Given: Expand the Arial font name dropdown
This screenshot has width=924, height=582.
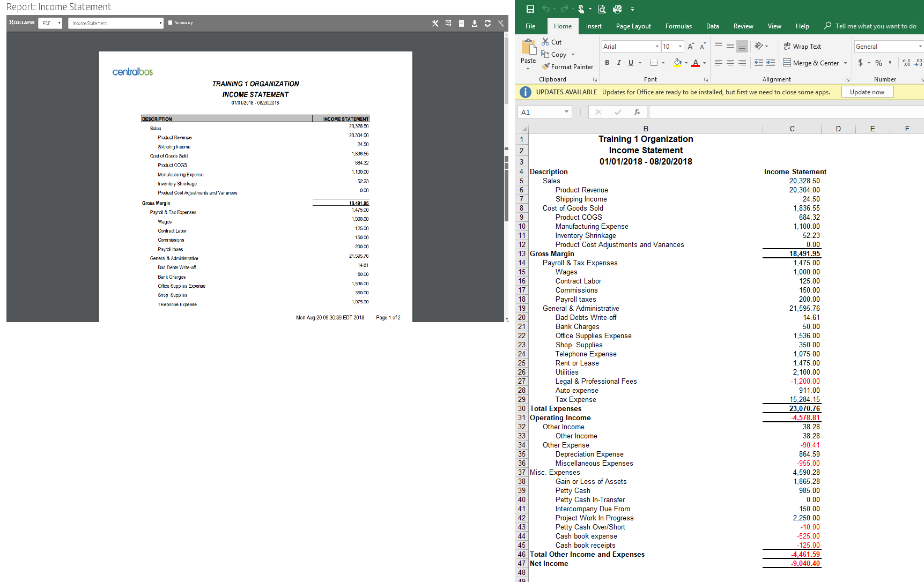Looking at the screenshot, I should click(657, 47).
